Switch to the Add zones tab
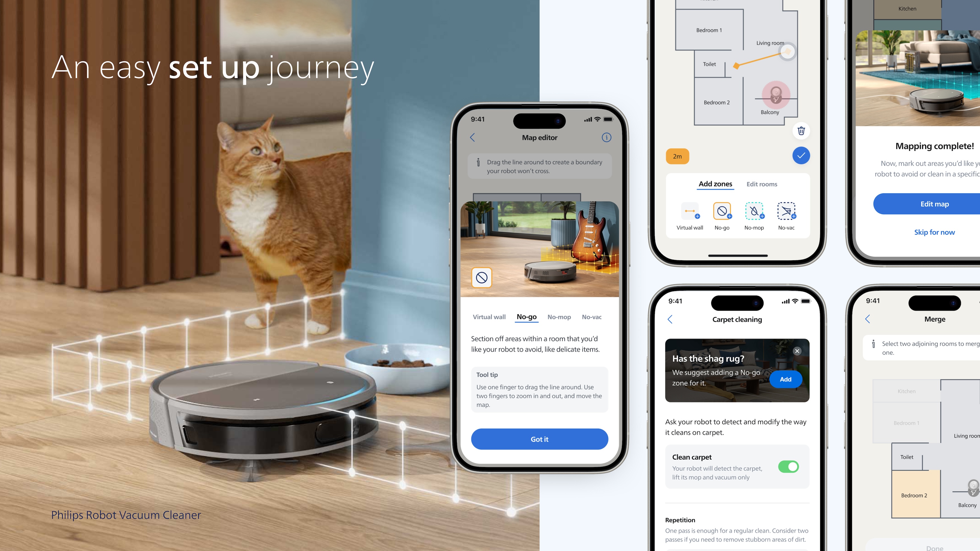Image resolution: width=980 pixels, height=551 pixels. (715, 183)
